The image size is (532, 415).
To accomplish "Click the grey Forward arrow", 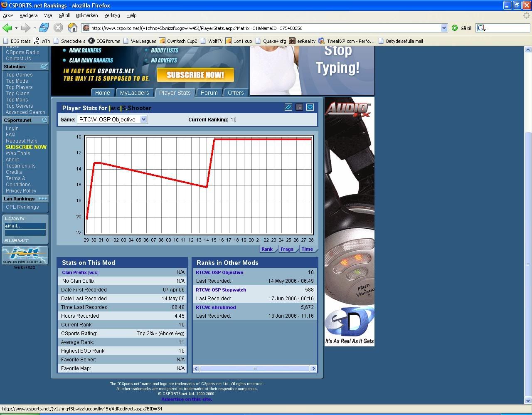I will click(x=26, y=28).
